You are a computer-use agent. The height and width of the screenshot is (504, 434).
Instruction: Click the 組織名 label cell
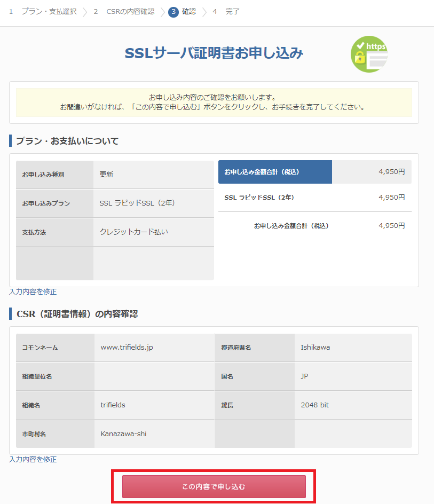click(x=56, y=405)
